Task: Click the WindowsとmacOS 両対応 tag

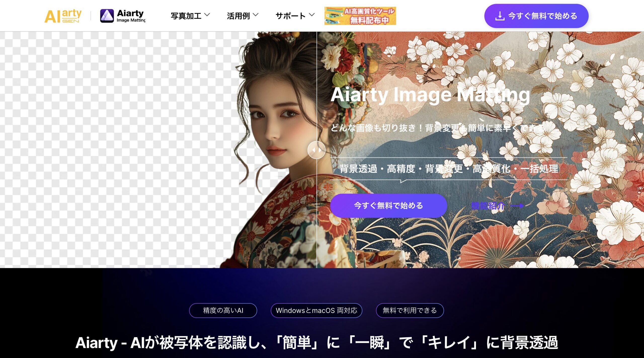Action: (316, 310)
